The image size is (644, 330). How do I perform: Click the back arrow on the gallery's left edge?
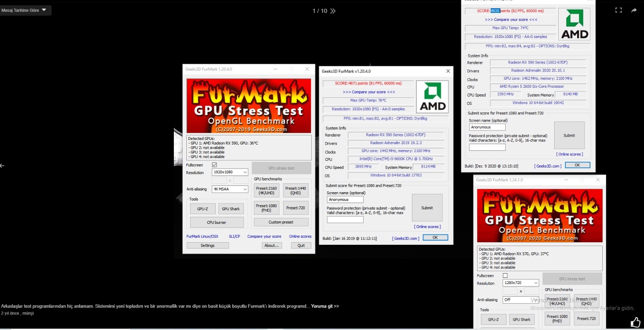3,165
